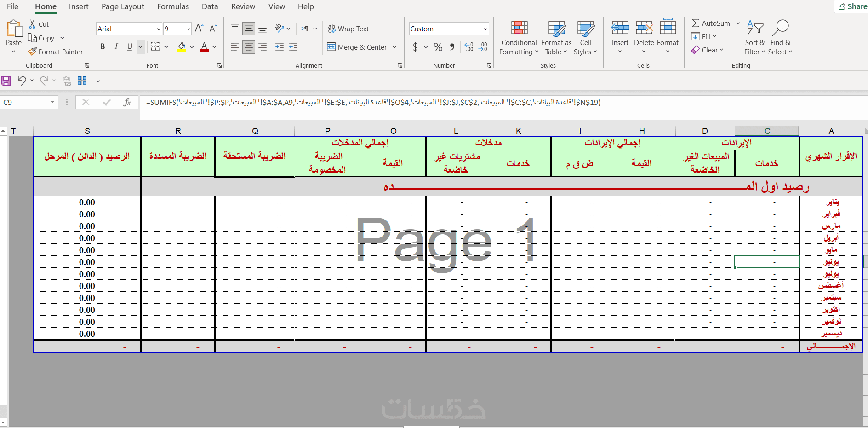This screenshot has height=428, width=868.
Task: Open the Format cells menu icon
Action: [x=668, y=28]
